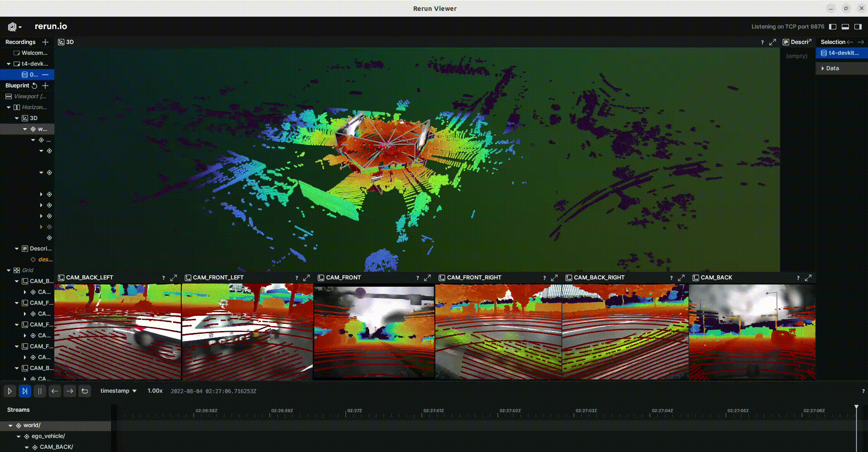Click the 1.00x playback speed control
This screenshot has width=868, height=452.
point(154,391)
